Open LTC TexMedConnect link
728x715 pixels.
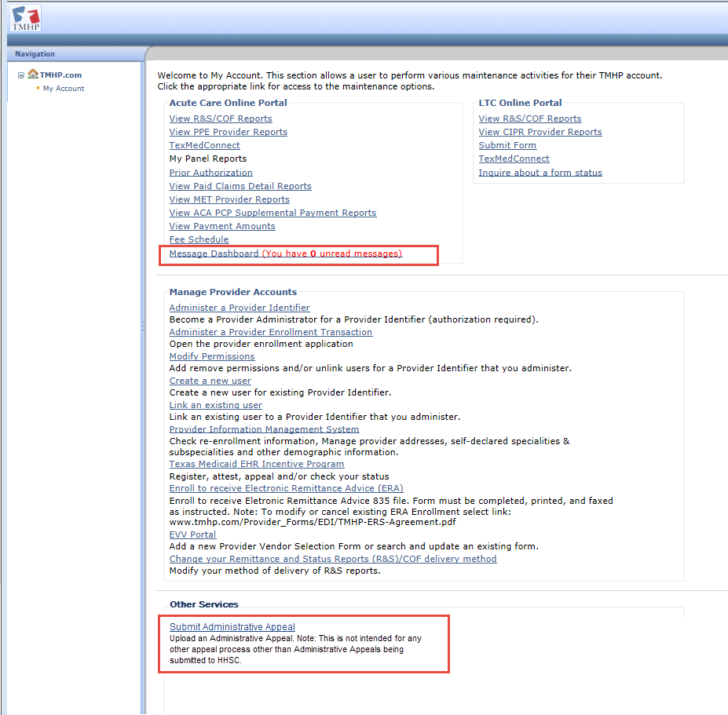pyautogui.click(x=514, y=159)
